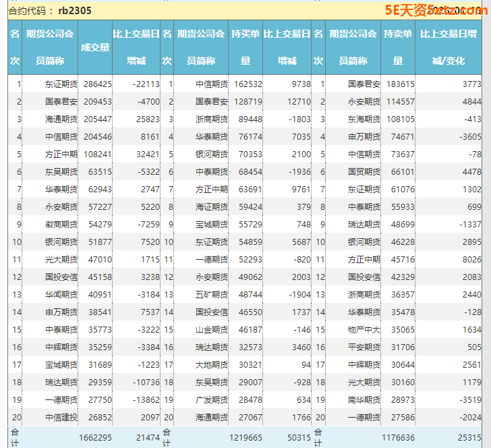Click the long position value 128719

tap(248, 102)
